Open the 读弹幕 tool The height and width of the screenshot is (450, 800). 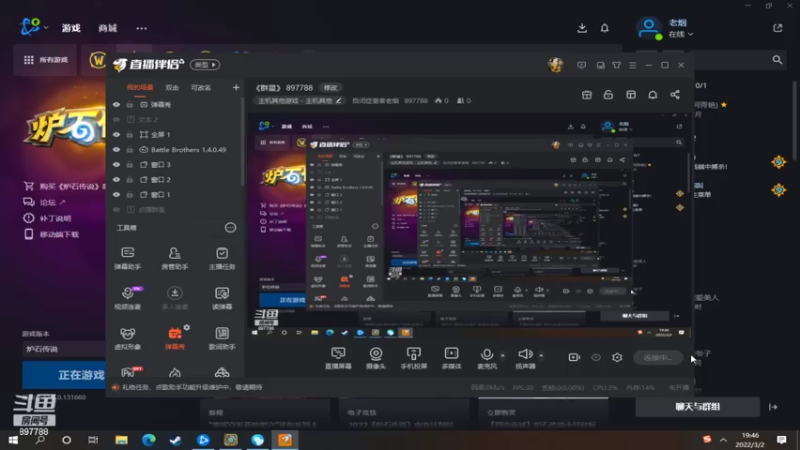(x=221, y=298)
